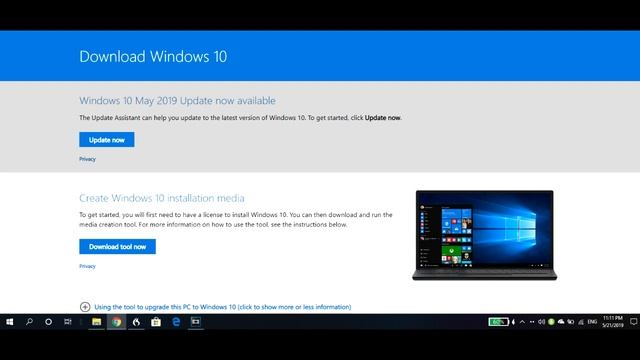The height and width of the screenshot is (360, 640).
Task: Switch to Google Chrome on taskbar
Action: [x=117, y=322]
